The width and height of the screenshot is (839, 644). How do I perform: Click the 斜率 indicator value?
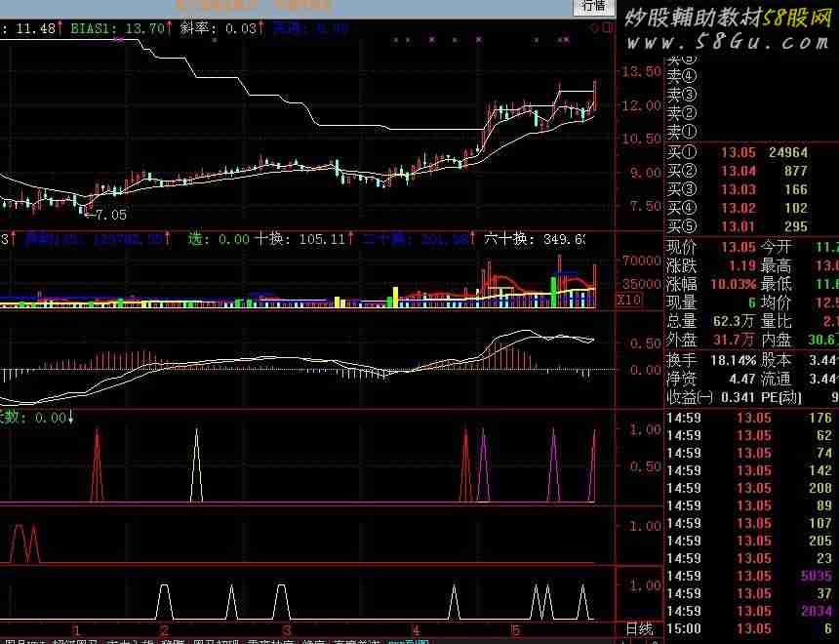click(240, 29)
